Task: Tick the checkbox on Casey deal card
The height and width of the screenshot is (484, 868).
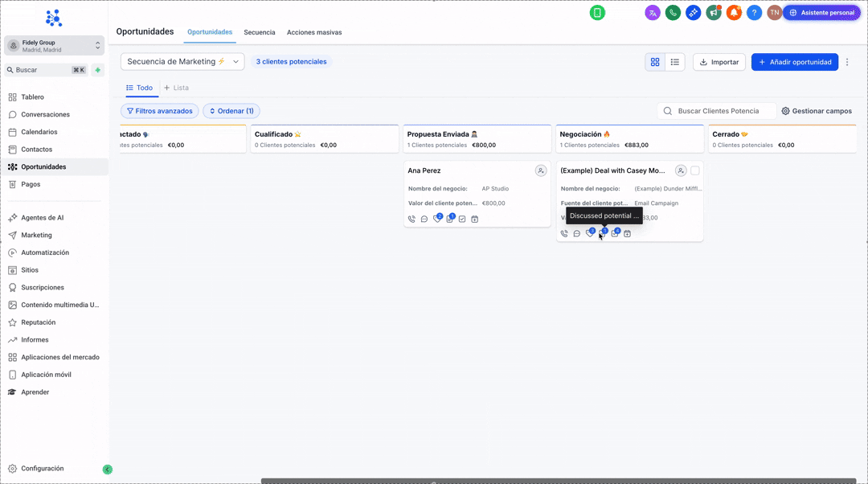Action: [x=695, y=170]
